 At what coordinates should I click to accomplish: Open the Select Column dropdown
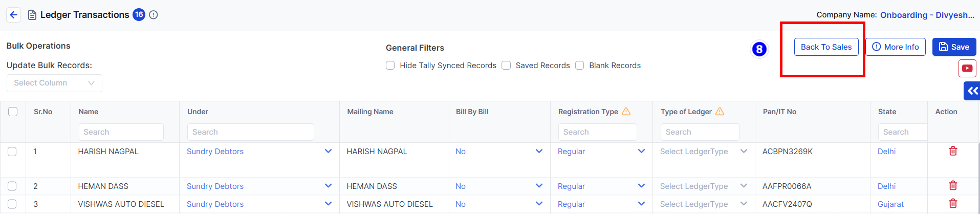[x=54, y=83]
